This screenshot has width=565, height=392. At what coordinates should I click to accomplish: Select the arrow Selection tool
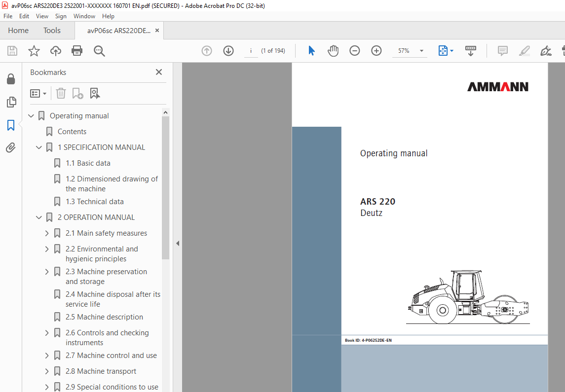tap(312, 51)
